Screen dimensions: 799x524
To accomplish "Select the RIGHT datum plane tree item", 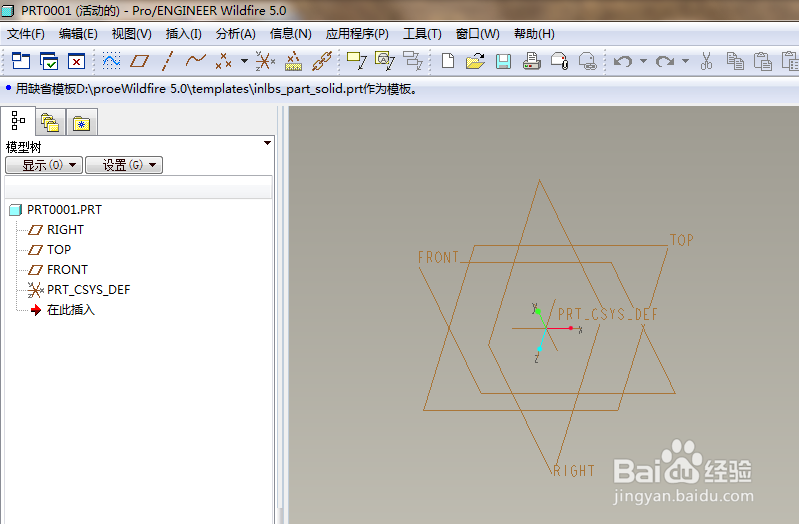I will point(56,230).
